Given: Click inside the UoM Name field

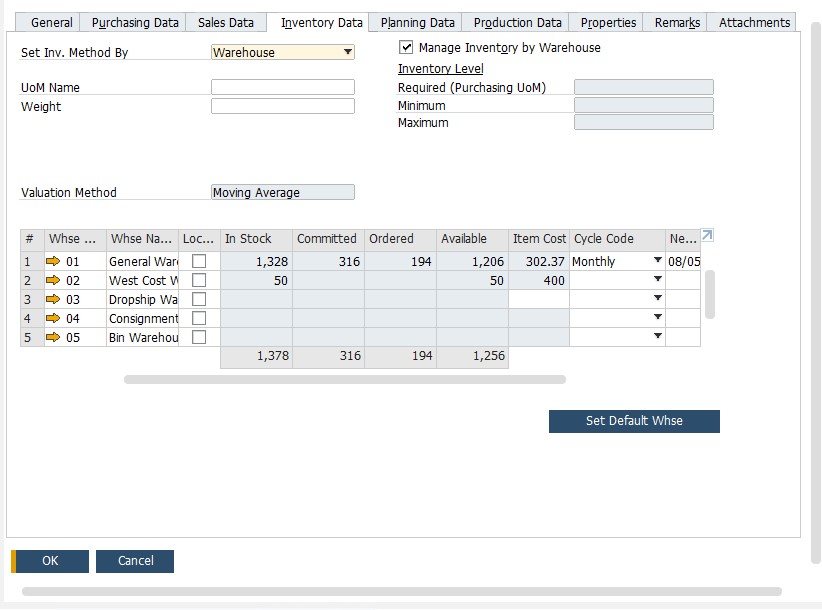Looking at the screenshot, I should pos(283,87).
